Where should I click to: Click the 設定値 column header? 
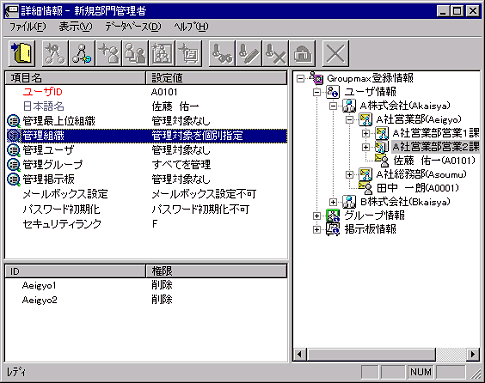pos(216,78)
